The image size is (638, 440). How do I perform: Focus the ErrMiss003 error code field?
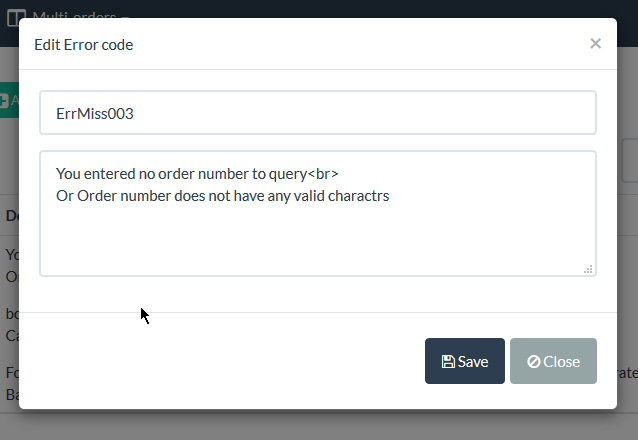[x=317, y=113]
